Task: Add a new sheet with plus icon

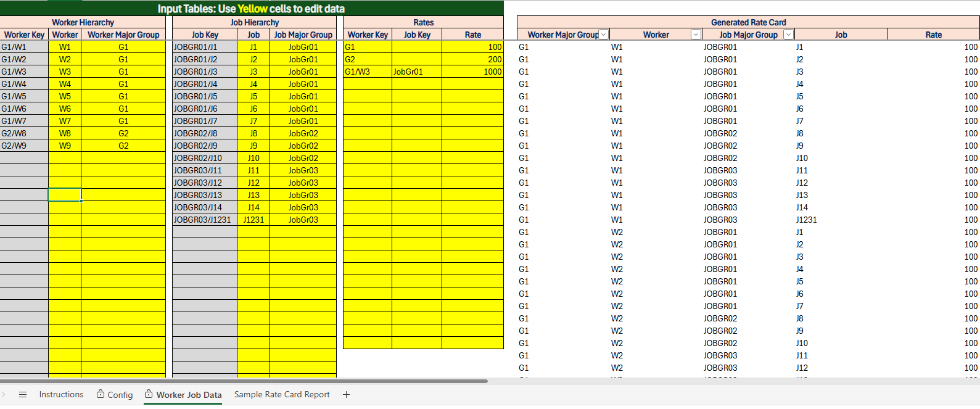Action: pyautogui.click(x=346, y=395)
